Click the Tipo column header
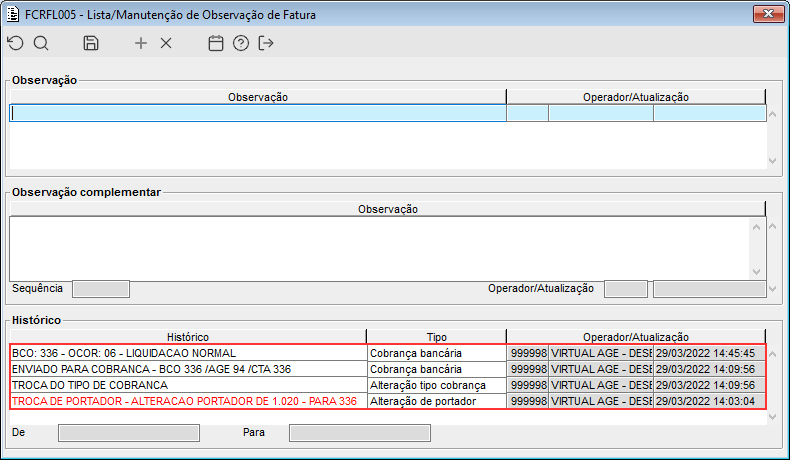The width and height of the screenshot is (790, 460). point(437,337)
